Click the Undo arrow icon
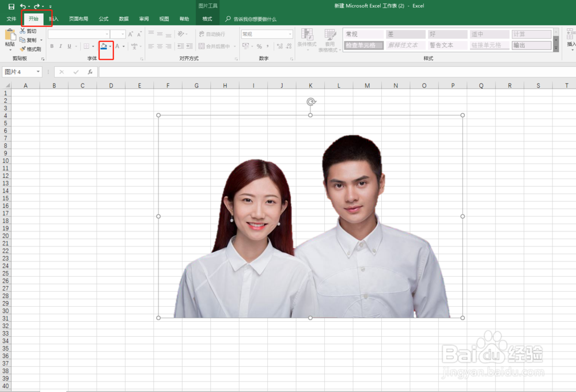The image size is (576, 392). [x=23, y=6]
